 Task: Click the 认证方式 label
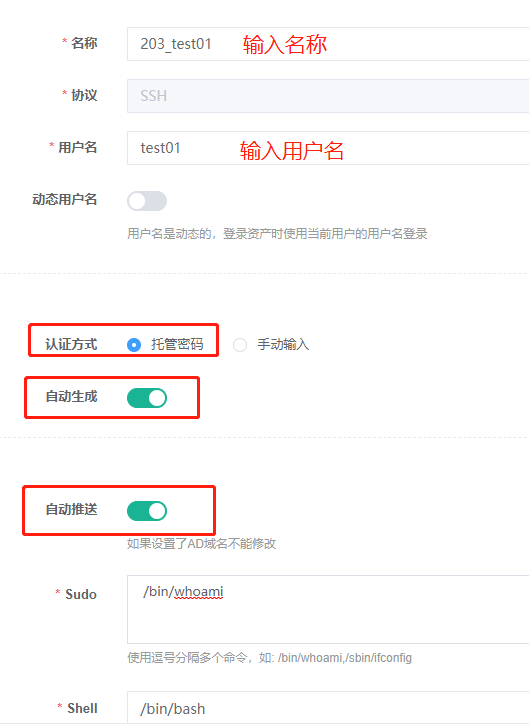click(x=71, y=344)
